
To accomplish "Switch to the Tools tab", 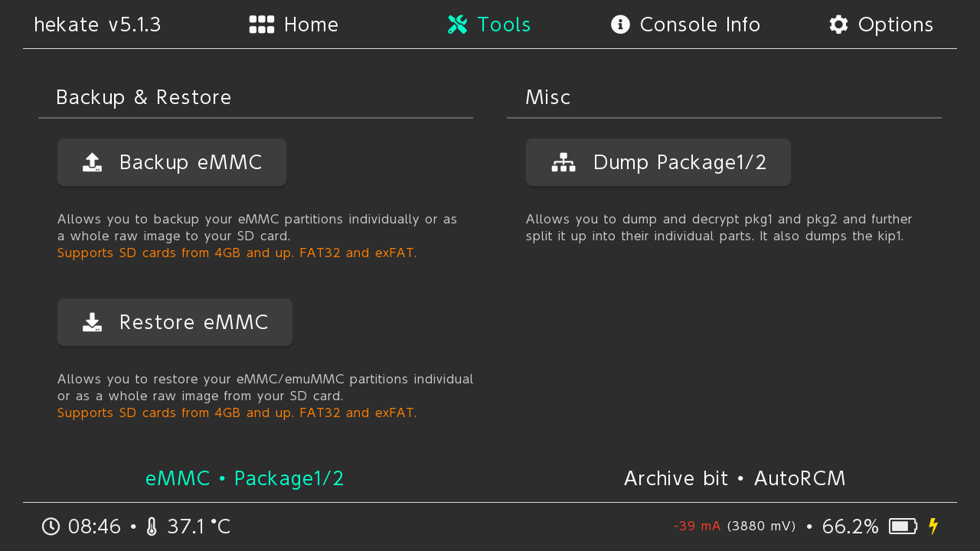I will click(489, 24).
